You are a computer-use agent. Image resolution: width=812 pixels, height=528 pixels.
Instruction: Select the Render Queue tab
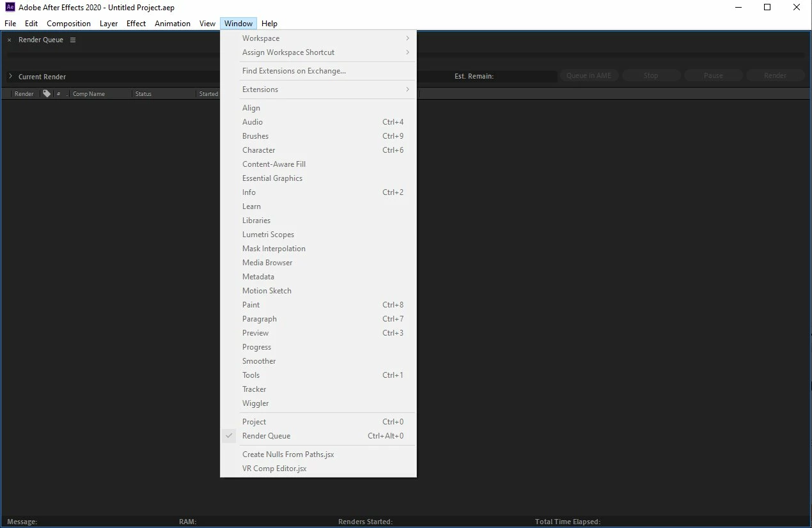[x=41, y=40]
